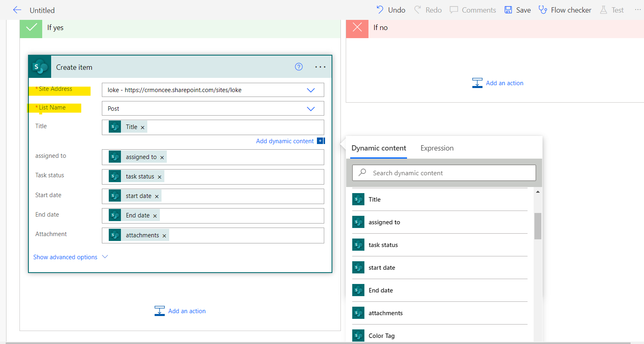The width and height of the screenshot is (644, 344).
Task: Remove the attachments token
Action: (164, 236)
